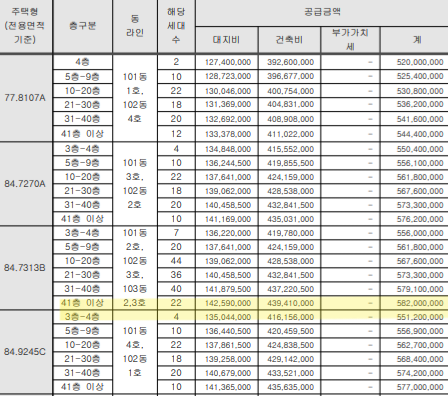Click building cost 420,459,500
448x396 pixels.
coord(291,331)
